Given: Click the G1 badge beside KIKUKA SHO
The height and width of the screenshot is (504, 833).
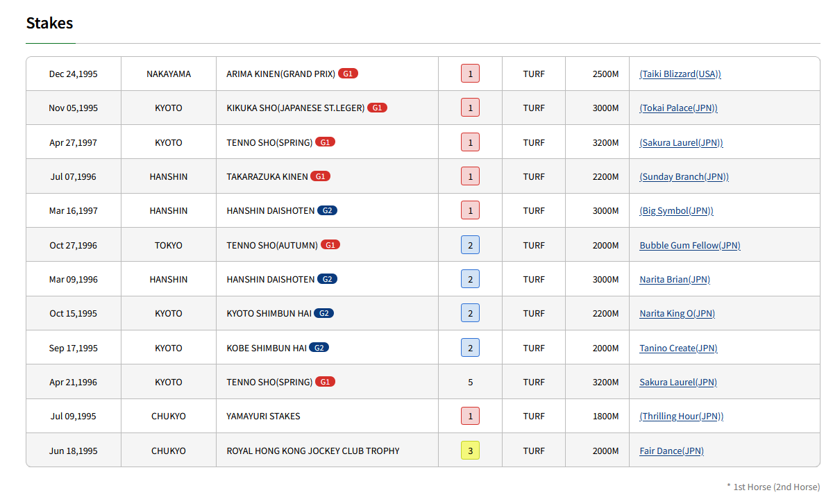Looking at the screenshot, I should [377, 108].
